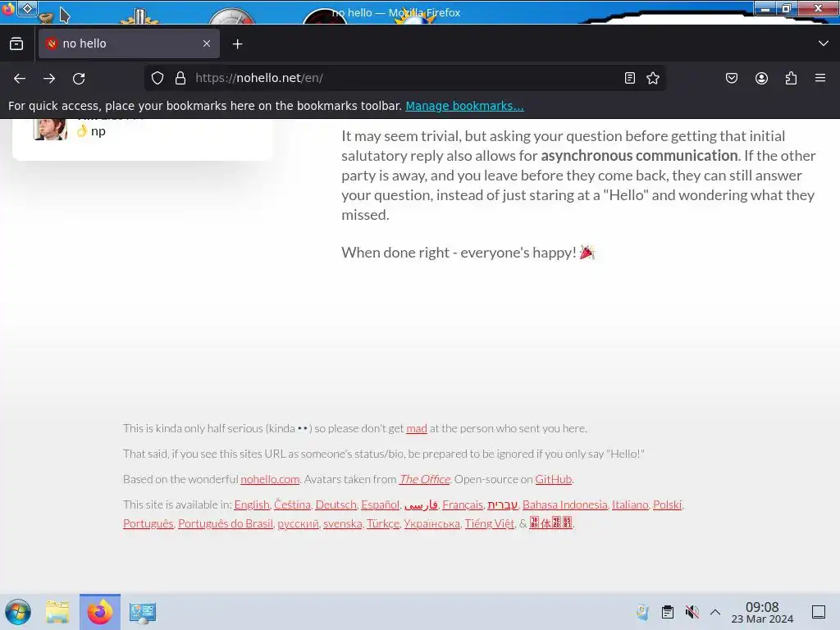Open clipboard tray icon
Viewport: 840px width, 630px height.
pyautogui.click(x=668, y=612)
